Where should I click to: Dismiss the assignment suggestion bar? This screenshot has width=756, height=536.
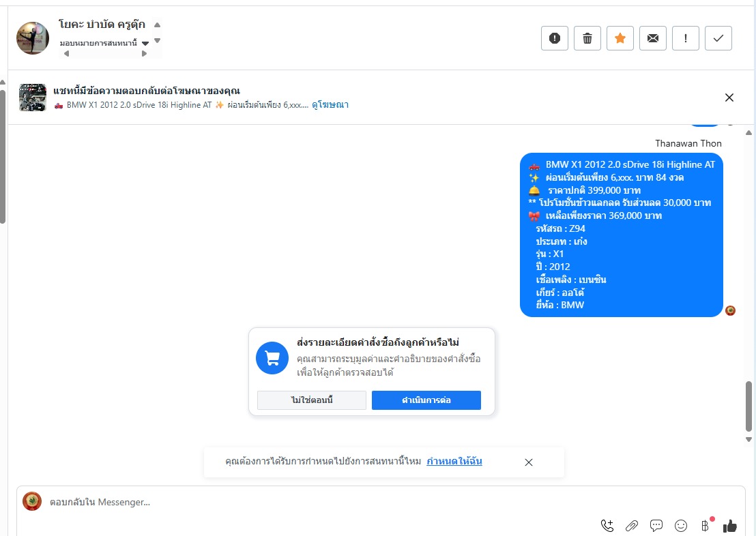click(x=528, y=462)
